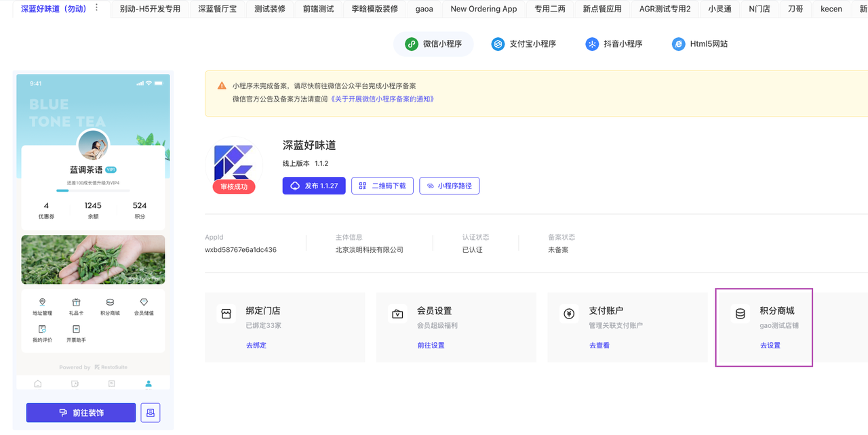Click the profile icon in preview bottom bar
Viewport: 868px width, 435px height.
(x=149, y=384)
